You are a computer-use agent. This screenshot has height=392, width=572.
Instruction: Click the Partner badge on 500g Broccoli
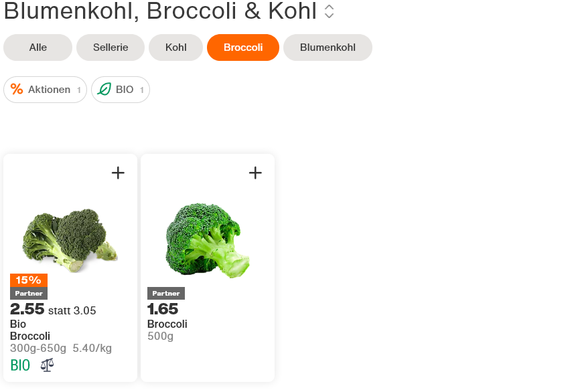(x=166, y=294)
